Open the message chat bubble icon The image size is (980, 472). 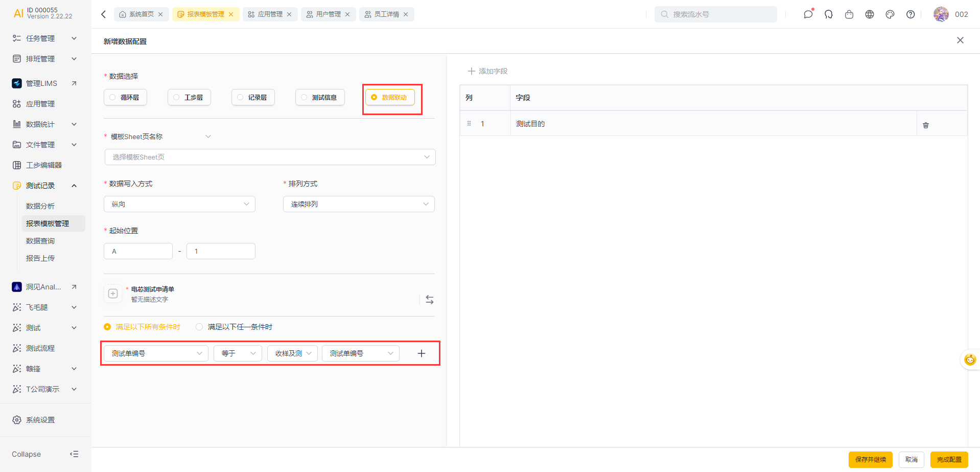point(808,14)
